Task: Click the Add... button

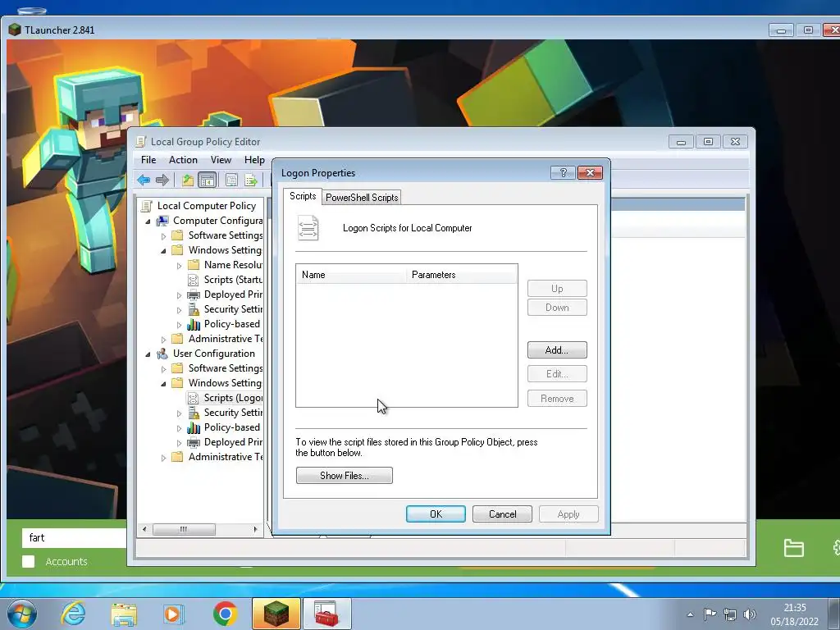Action: pyautogui.click(x=557, y=349)
